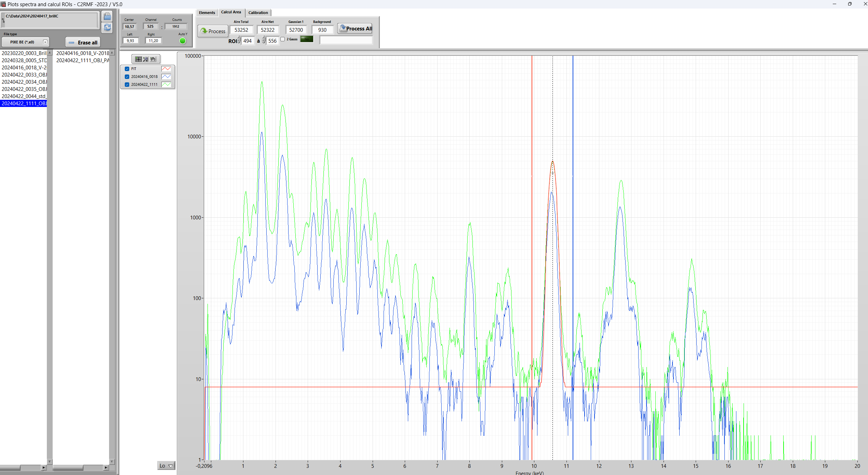868x475 pixels.
Task: Click the dark green No indicator
Action: pyautogui.click(x=307, y=39)
